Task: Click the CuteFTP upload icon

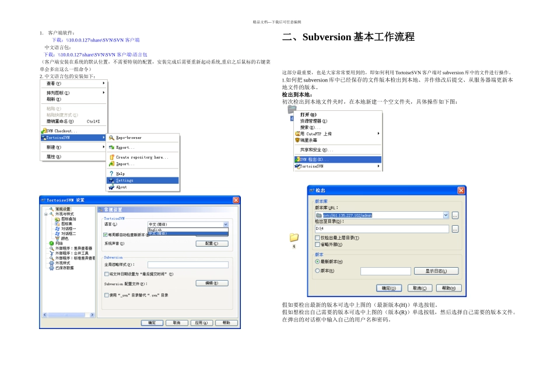Action: pyautogui.click(x=297, y=134)
